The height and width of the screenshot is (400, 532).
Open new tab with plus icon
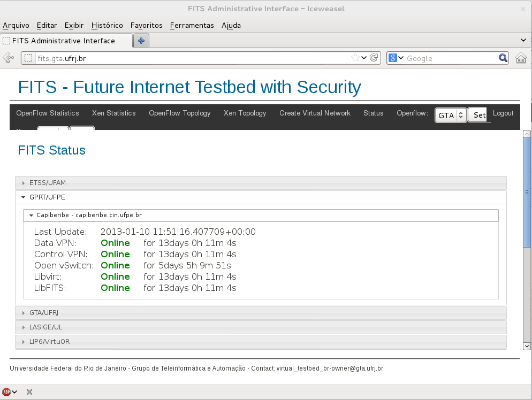coord(141,41)
